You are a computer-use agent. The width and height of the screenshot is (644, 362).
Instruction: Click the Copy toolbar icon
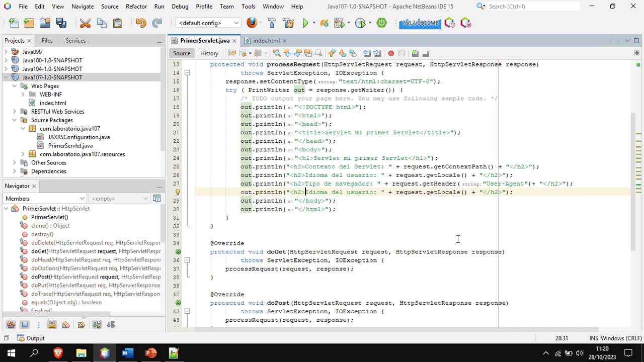click(x=102, y=23)
